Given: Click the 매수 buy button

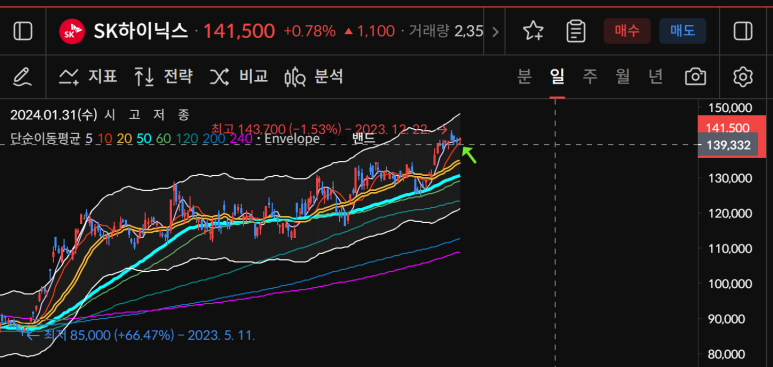Looking at the screenshot, I should click(x=627, y=31).
